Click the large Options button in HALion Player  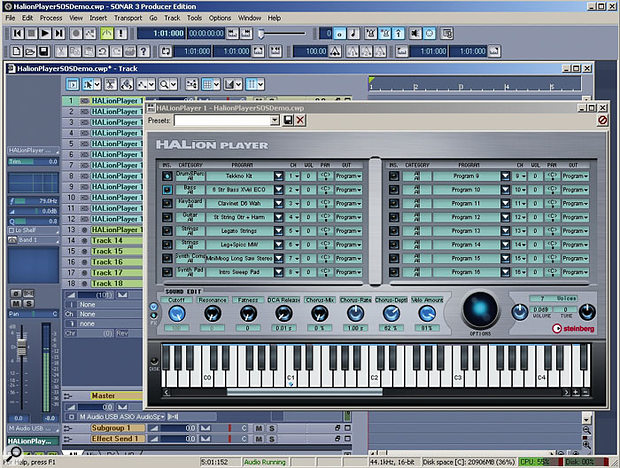[480, 310]
